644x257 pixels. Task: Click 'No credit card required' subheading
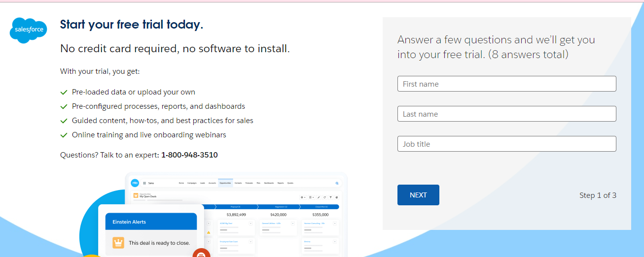point(175,49)
